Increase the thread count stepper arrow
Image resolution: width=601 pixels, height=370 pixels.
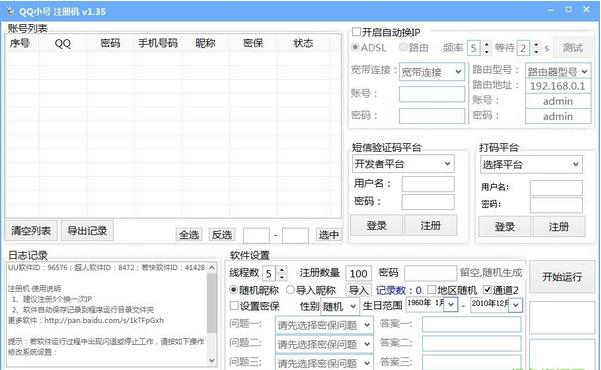282,270
